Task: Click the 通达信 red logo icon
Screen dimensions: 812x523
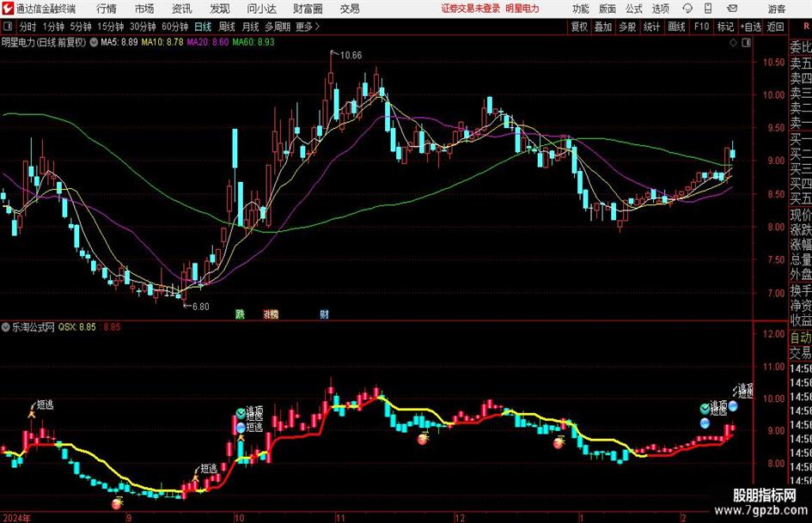Action: coord(8,9)
